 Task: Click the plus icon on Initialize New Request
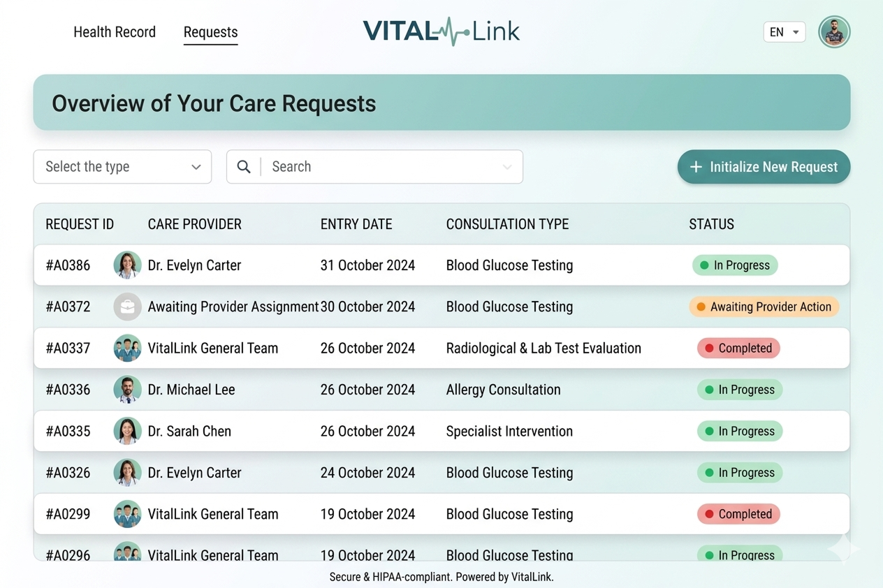point(696,167)
